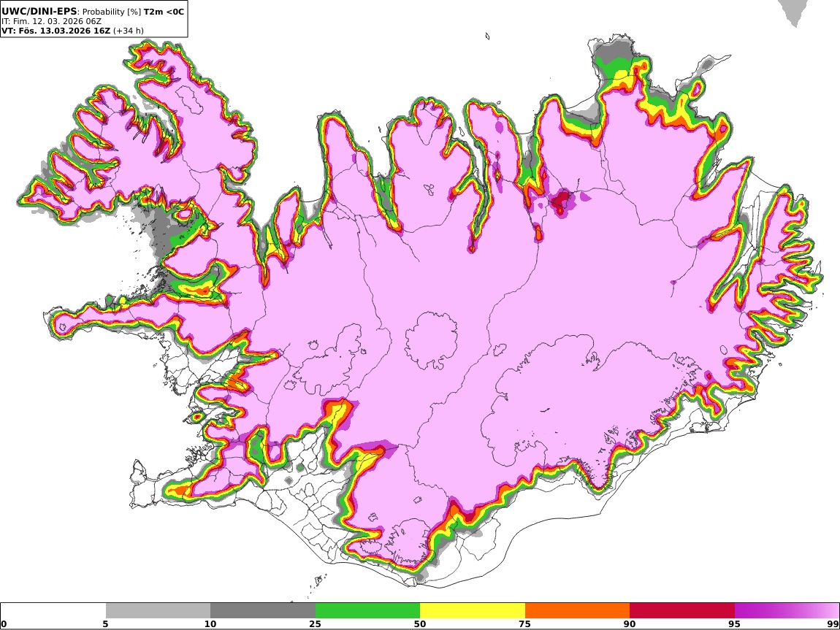Click the green 25-50 legend swatch

(367, 610)
